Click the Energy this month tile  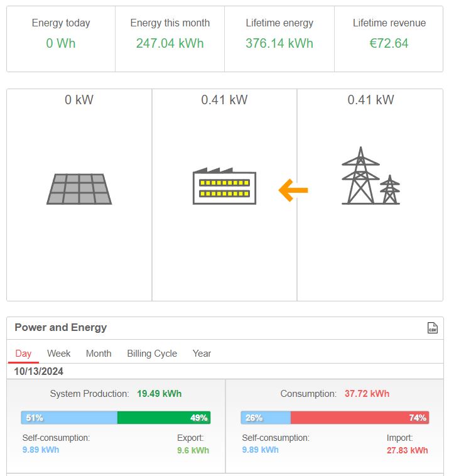[x=170, y=39]
